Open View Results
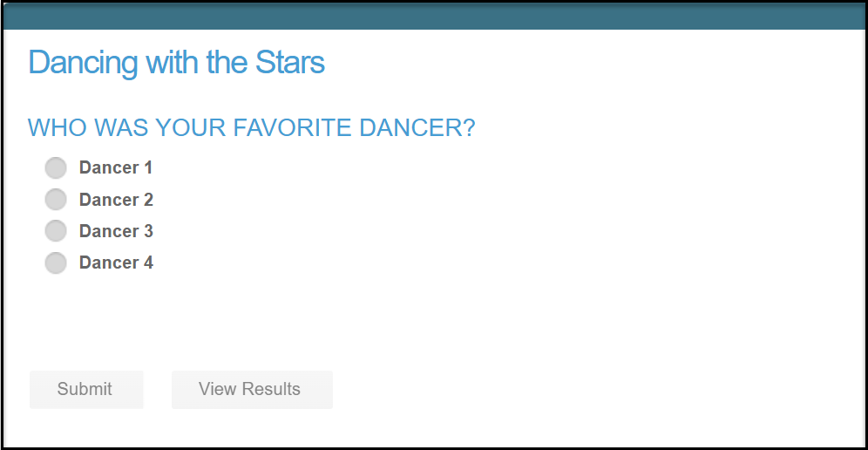 click(x=252, y=390)
